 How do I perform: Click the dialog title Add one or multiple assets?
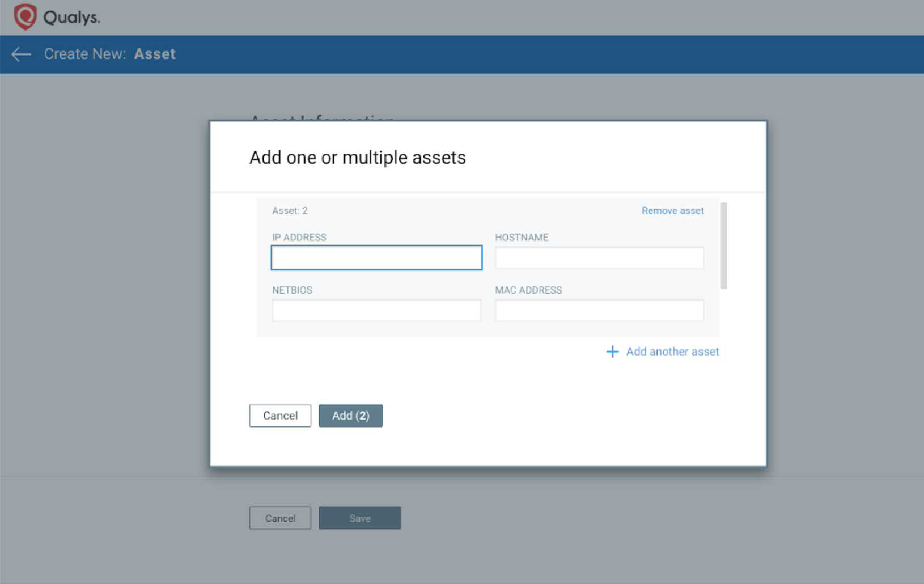point(357,158)
